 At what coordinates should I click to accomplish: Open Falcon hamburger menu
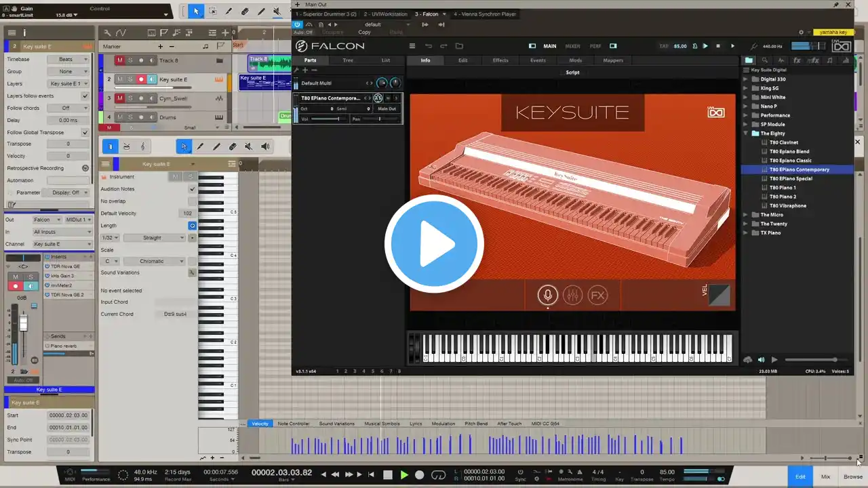pos(412,46)
